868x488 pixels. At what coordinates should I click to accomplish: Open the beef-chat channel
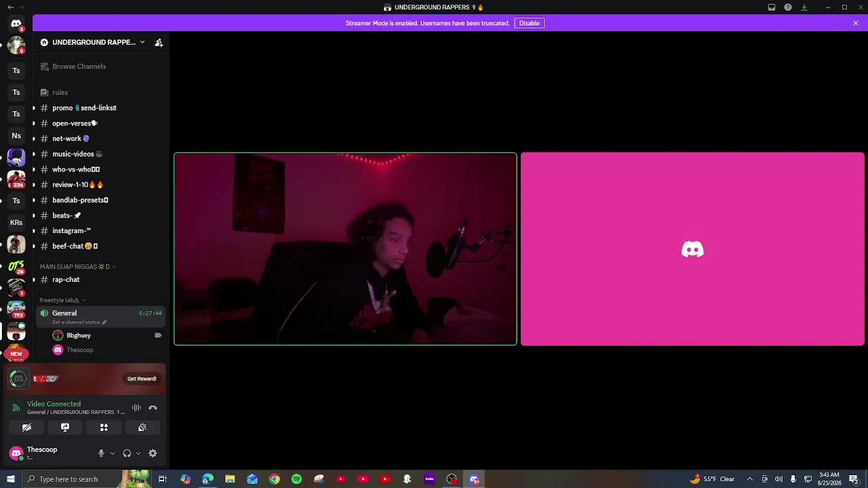pyautogui.click(x=102, y=246)
